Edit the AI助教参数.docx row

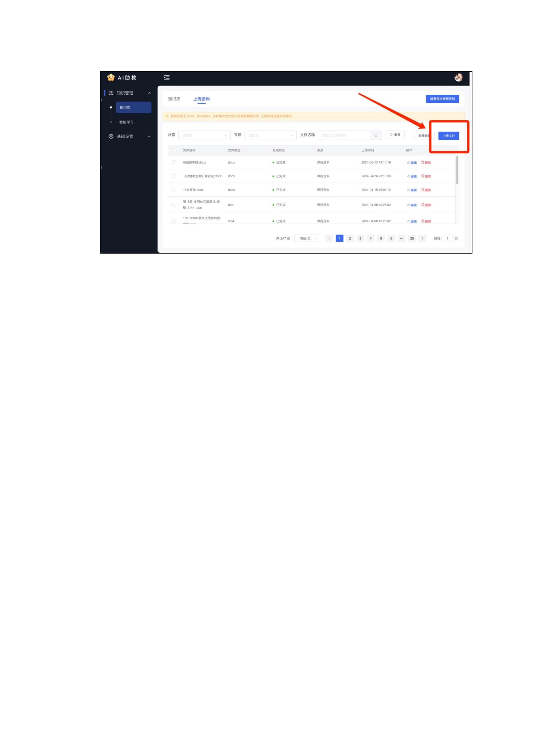click(x=412, y=163)
